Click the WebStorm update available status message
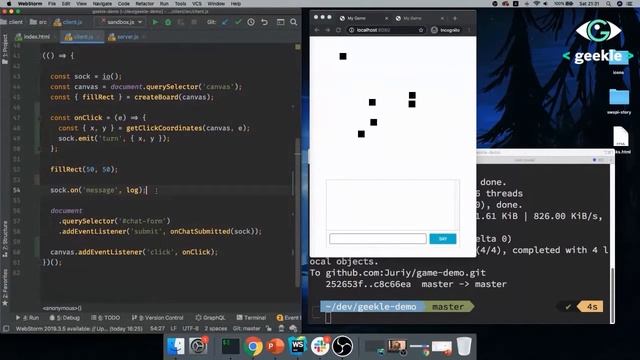The width and height of the screenshot is (640, 360). [79, 328]
